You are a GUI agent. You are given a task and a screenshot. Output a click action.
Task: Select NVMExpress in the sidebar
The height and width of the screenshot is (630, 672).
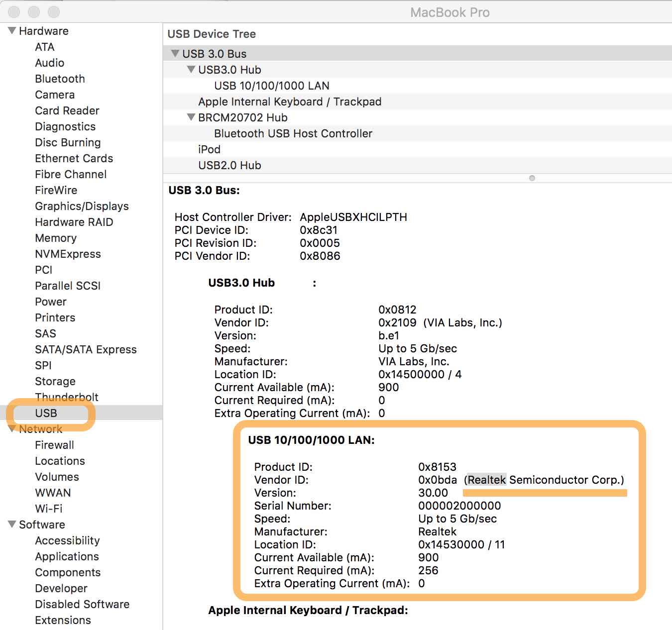click(68, 254)
